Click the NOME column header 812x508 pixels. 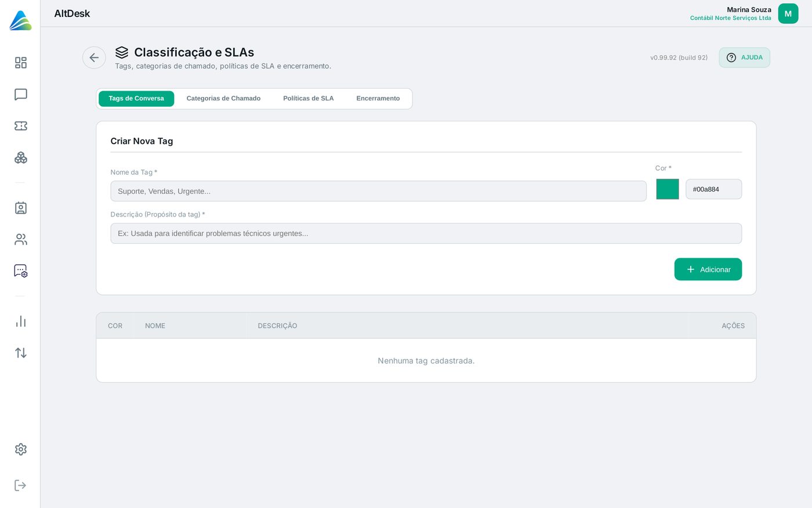coord(155,326)
